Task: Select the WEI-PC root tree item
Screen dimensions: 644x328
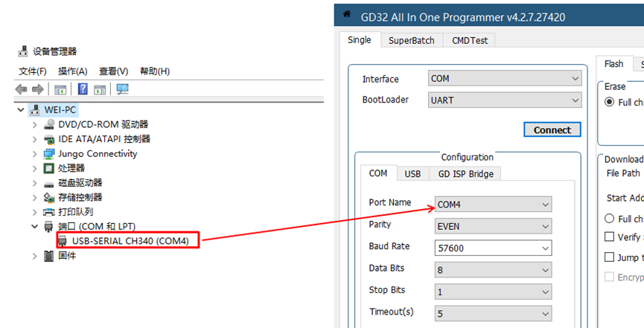Action: (60, 110)
